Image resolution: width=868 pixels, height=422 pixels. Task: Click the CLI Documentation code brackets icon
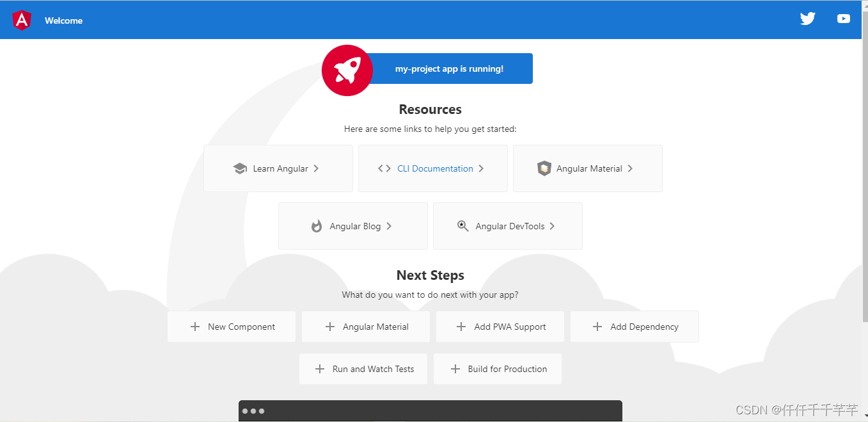pyautogui.click(x=384, y=169)
